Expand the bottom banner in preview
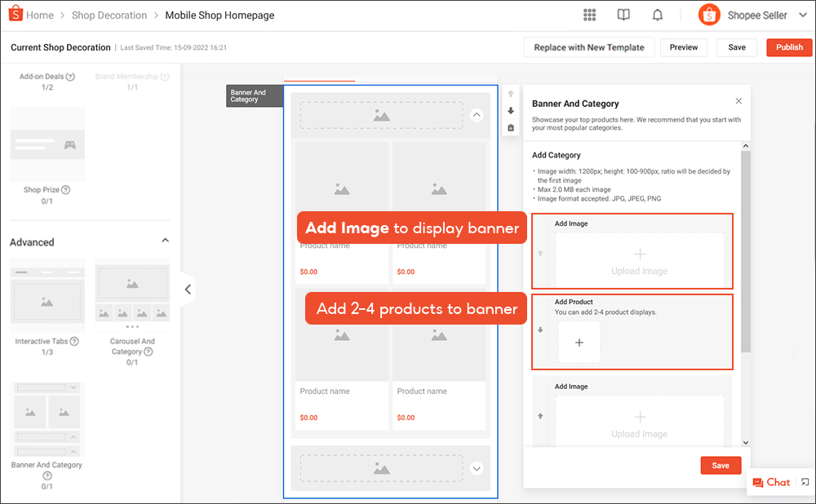The height and width of the screenshot is (504, 816). (477, 468)
